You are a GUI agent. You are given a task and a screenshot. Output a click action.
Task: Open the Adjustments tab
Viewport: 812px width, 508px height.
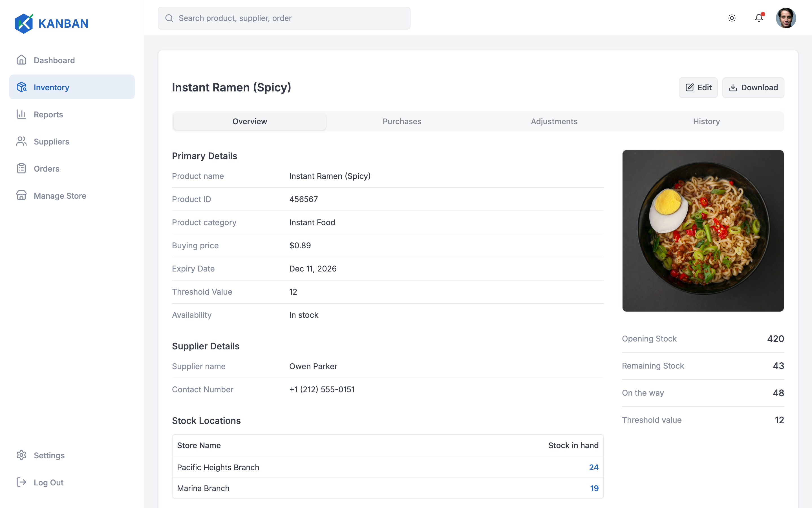pos(554,121)
